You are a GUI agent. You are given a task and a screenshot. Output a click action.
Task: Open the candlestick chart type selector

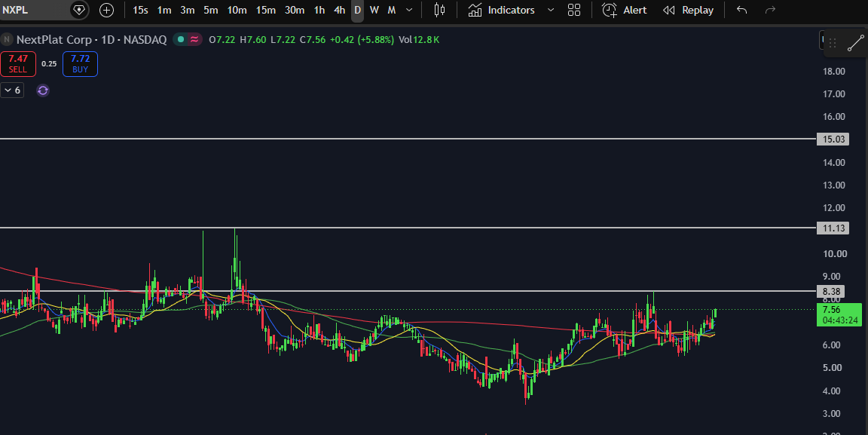click(x=439, y=10)
